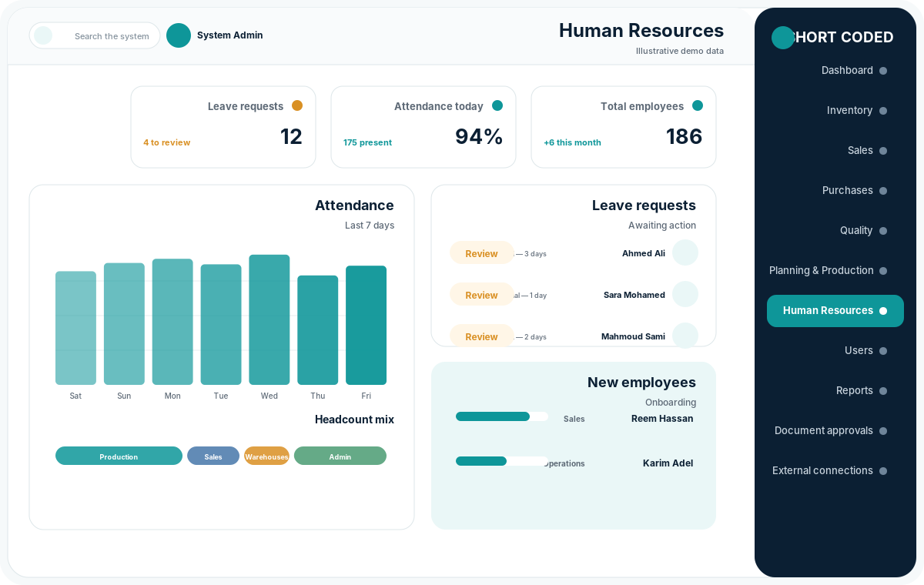Open Document approvals section

point(835,430)
